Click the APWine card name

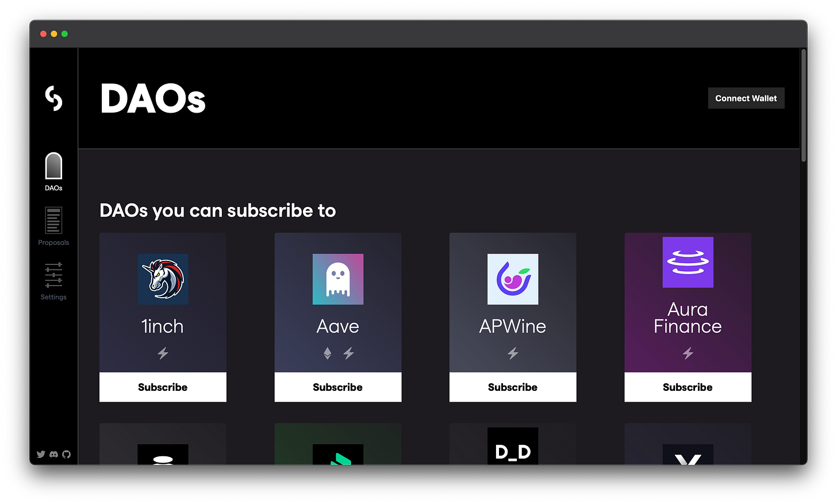(x=513, y=326)
